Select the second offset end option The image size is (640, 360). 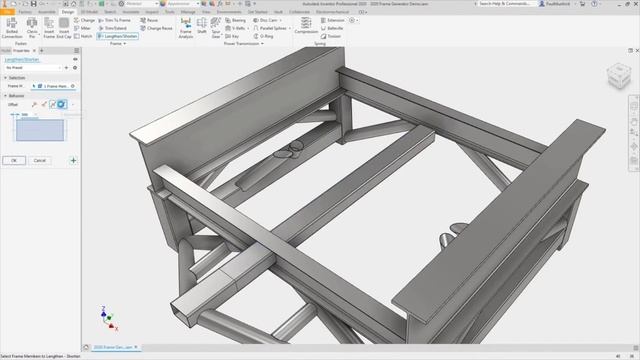click(44, 104)
